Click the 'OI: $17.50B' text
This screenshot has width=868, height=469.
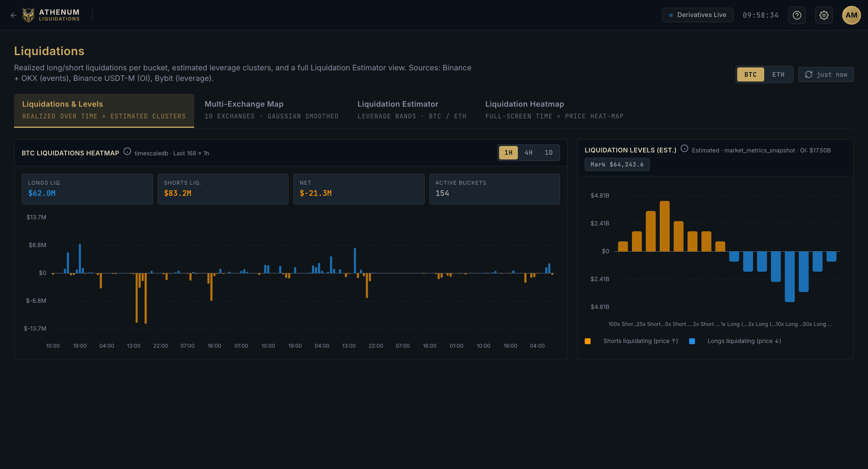[x=815, y=150]
